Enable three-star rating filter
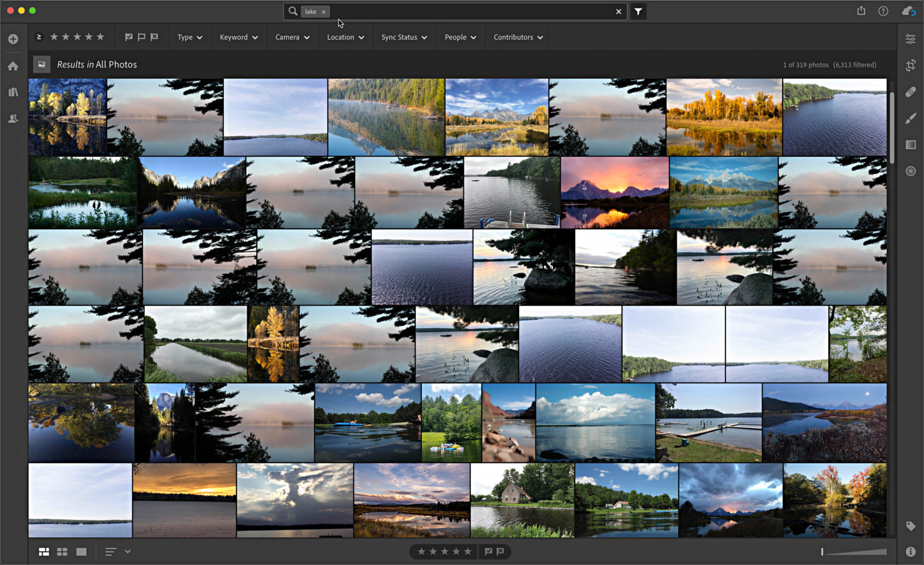924x565 pixels. [77, 37]
